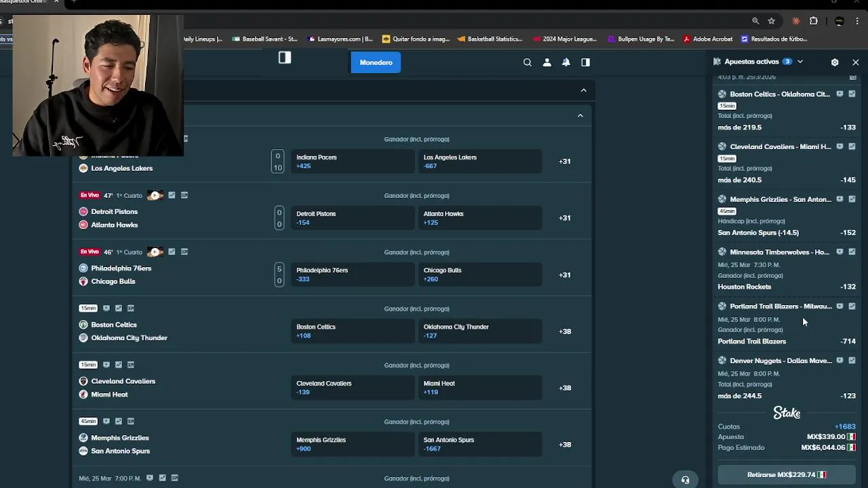Open stream icon on Denver Nuggets bet slip

840,361
